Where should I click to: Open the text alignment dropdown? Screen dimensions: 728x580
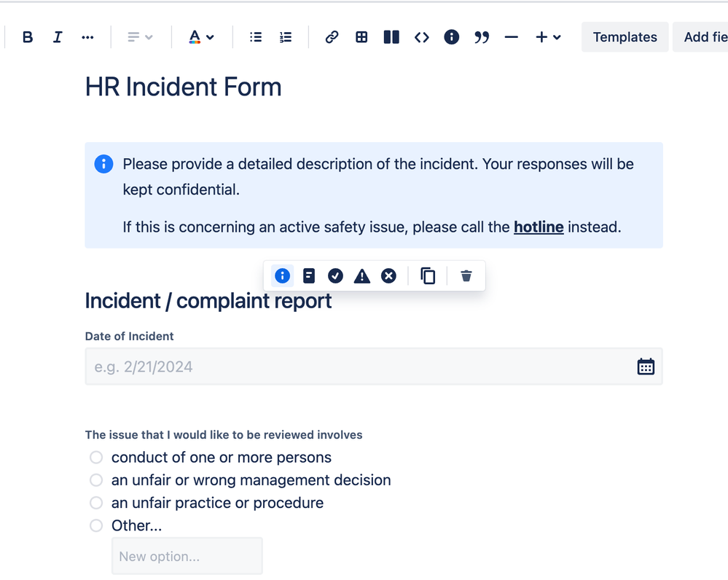(140, 37)
